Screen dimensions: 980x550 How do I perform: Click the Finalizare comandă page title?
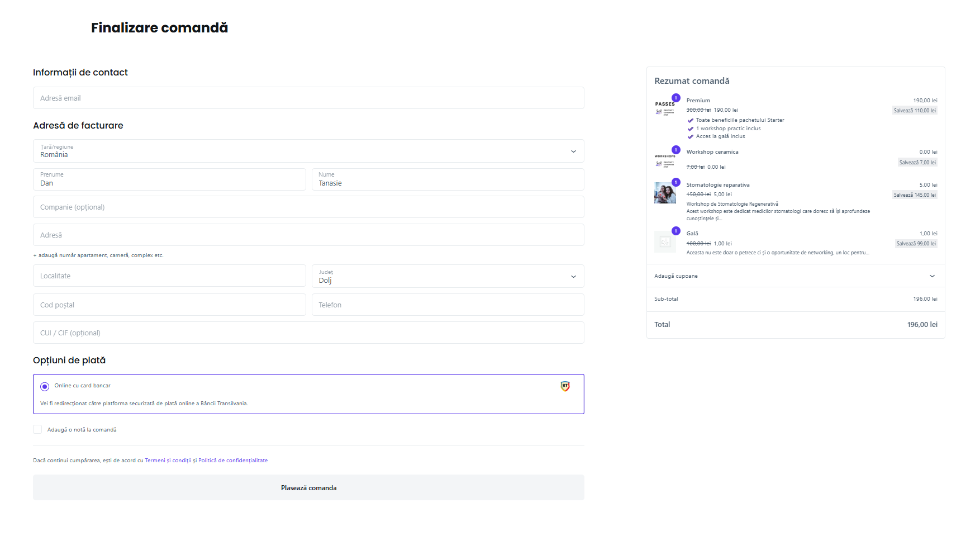coord(159,27)
